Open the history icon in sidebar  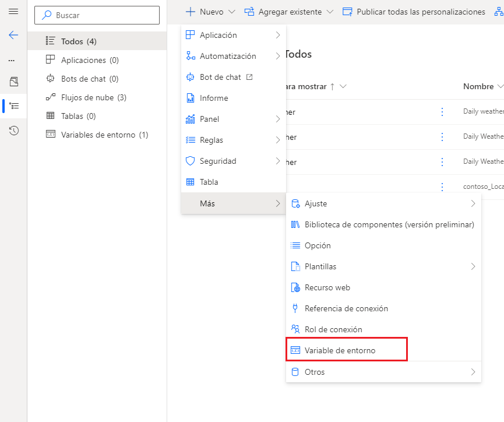pos(13,131)
